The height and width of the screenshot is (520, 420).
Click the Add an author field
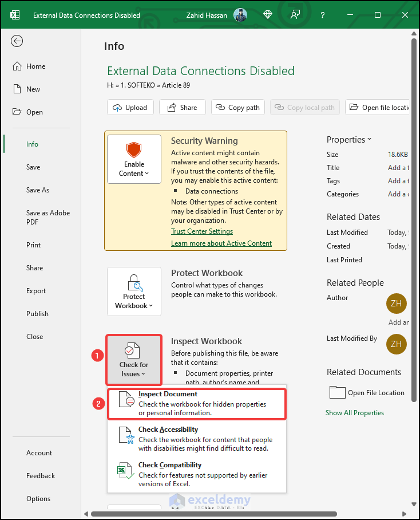coord(399,322)
